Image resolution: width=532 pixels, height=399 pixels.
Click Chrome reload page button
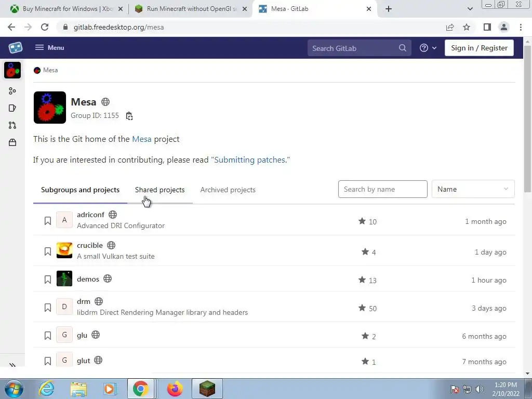click(x=45, y=27)
